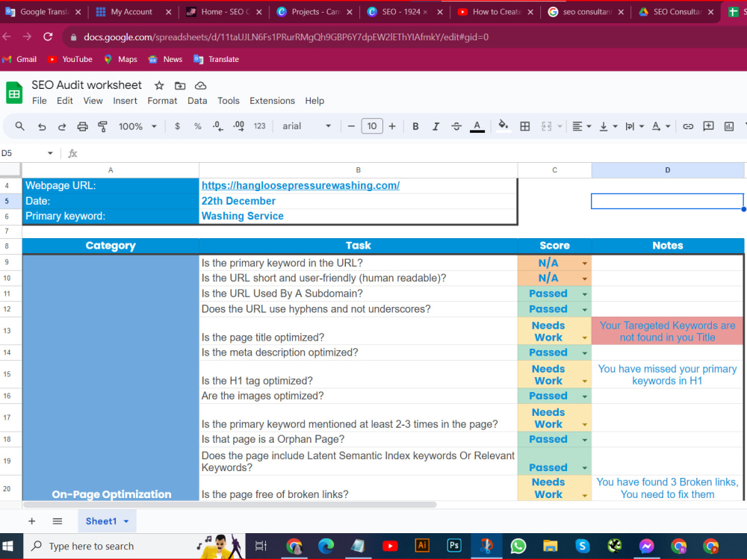Open Gmail bookmark
The height and width of the screenshot is (560, 747).
click(20, 59)
